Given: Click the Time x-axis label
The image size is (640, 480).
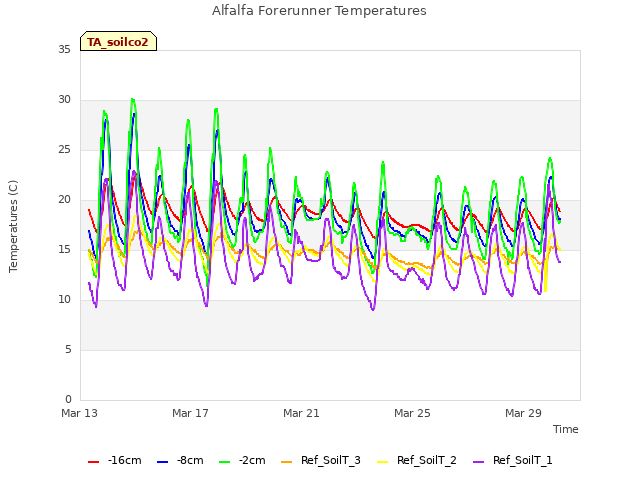Looking at the screenshot, I should pos(566,429).
